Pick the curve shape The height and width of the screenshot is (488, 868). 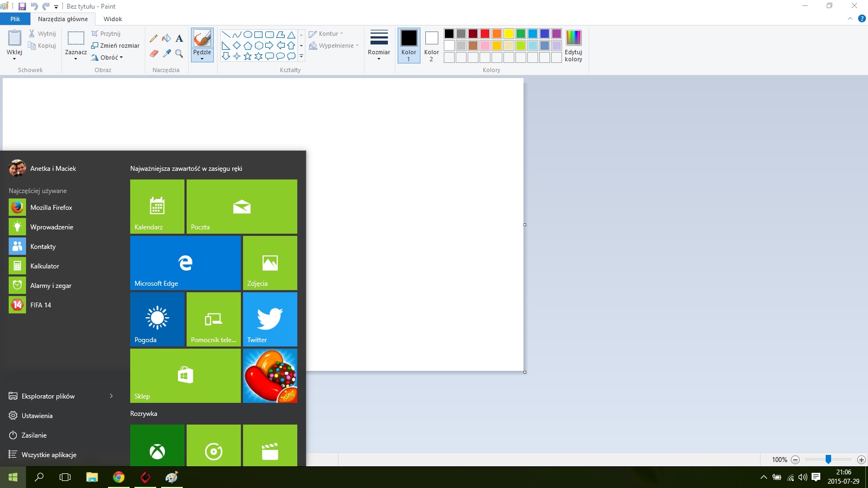coord(237,35)
